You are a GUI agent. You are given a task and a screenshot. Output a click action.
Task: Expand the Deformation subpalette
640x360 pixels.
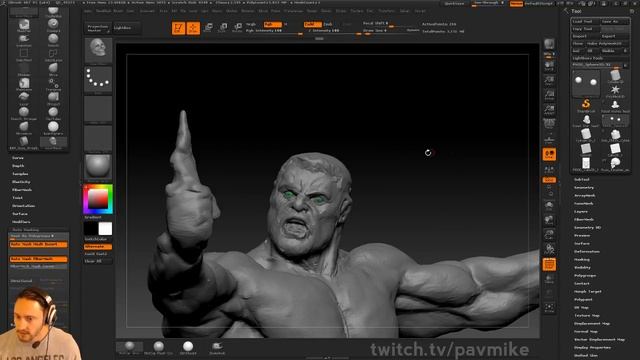(587, 251)
